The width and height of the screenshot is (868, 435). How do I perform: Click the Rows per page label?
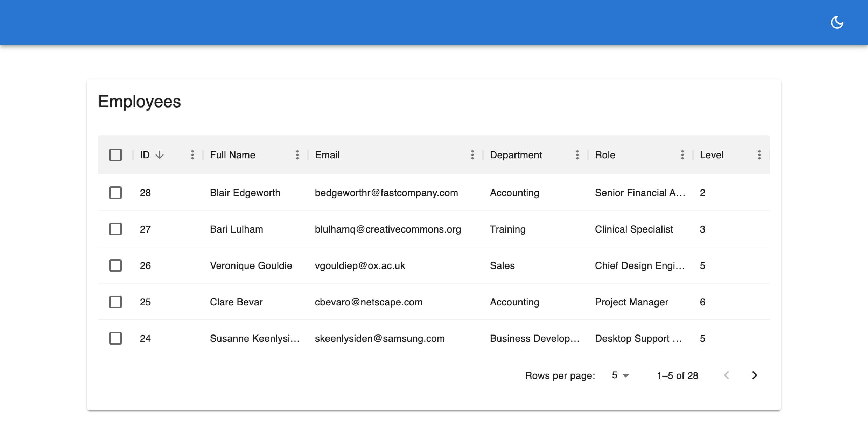click(560, 375)
